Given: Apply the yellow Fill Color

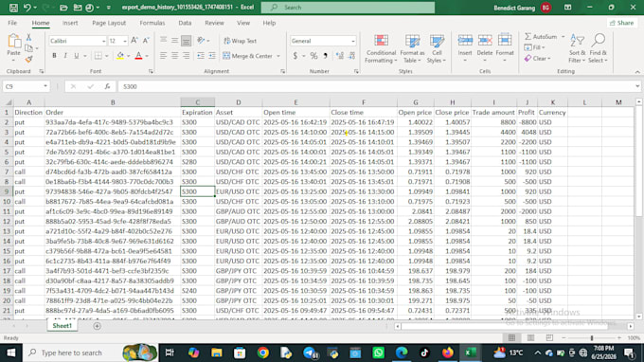Looking at the screenshot, I should pos(120,56).
